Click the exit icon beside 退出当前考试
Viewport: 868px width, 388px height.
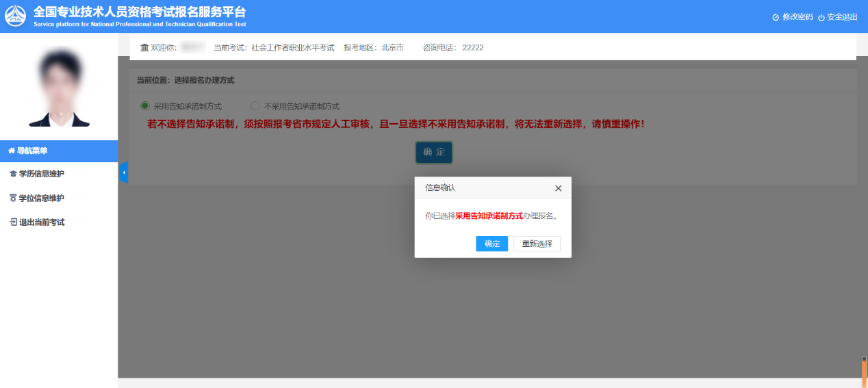coord(12,222)
